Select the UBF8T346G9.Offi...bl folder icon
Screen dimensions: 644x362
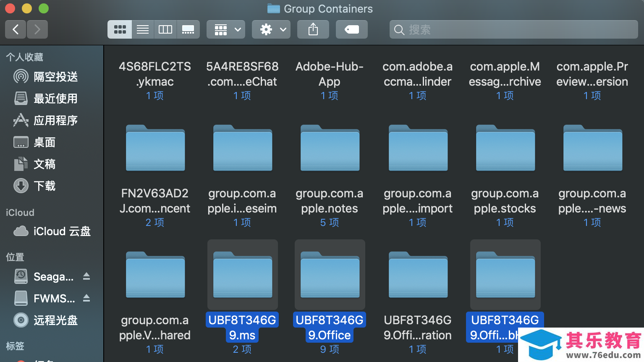pos(505,275)
